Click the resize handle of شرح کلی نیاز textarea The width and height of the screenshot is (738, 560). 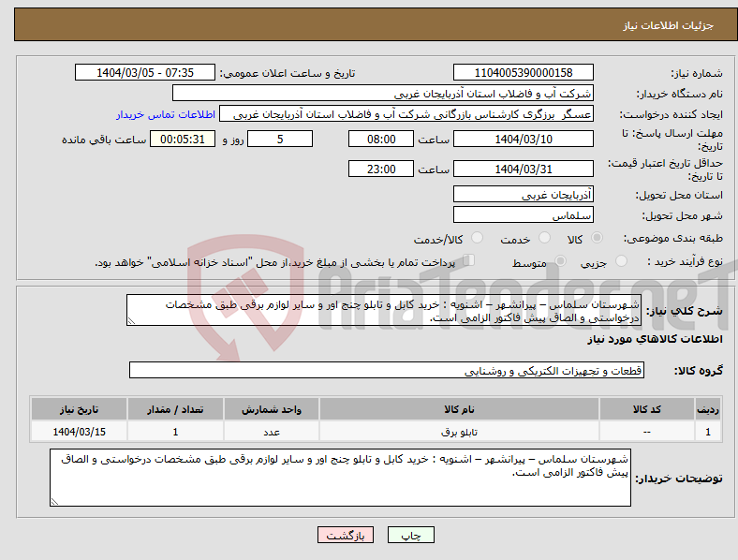(x=131, y=321)
